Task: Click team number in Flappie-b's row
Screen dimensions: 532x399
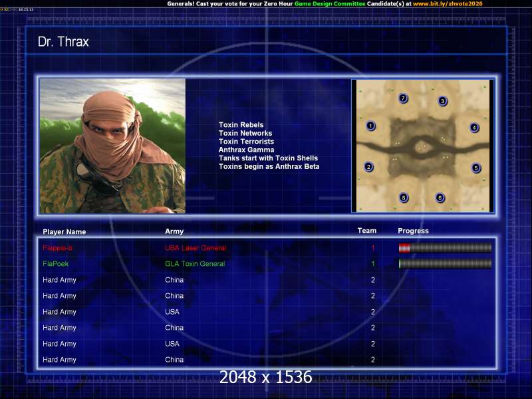Action: (x=373, y=248)
